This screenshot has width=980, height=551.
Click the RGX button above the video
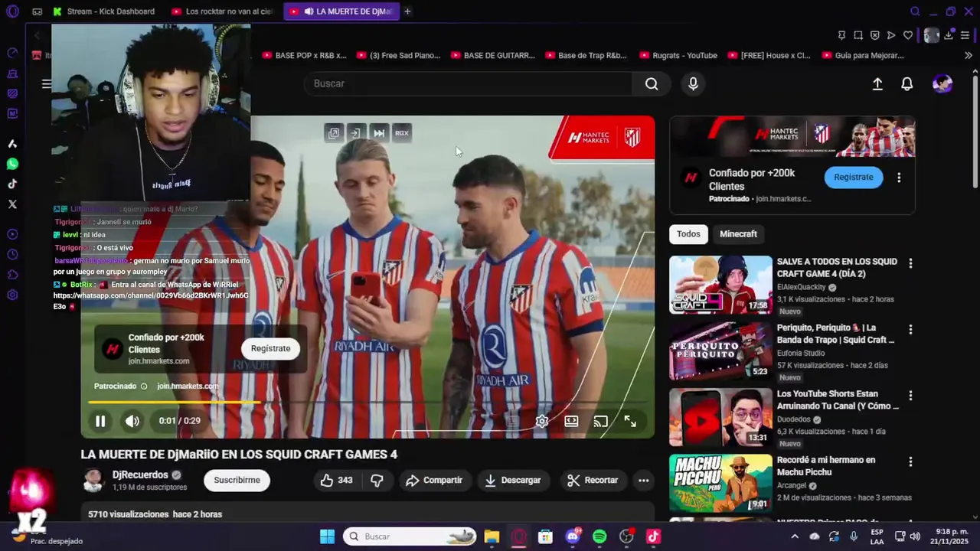(x=401, y=133)
